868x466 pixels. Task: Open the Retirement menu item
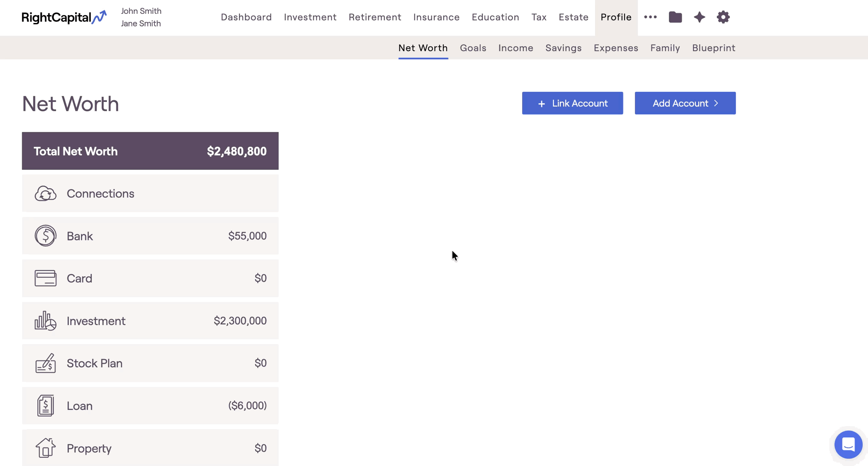pyautogui.click(x=375, y=17)
